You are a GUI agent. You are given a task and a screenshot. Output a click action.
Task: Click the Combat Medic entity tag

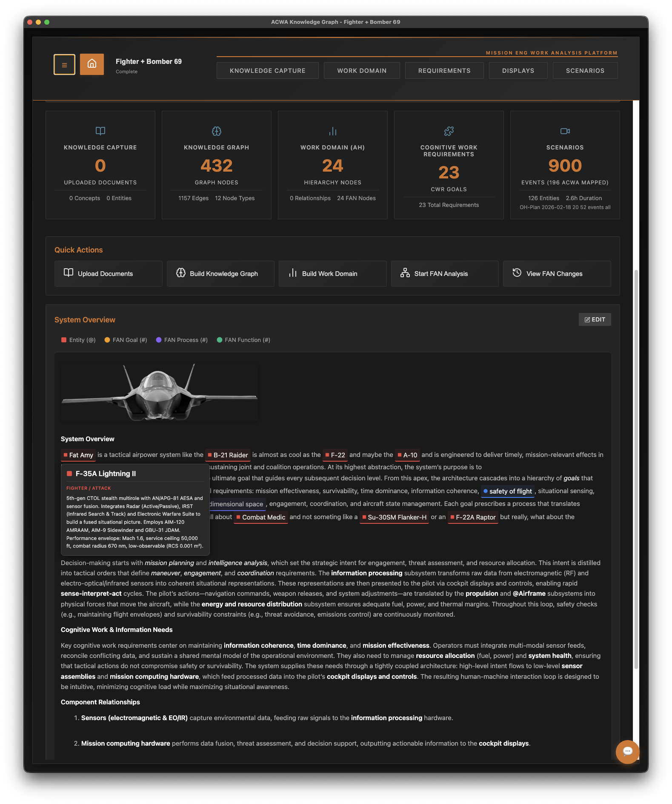pyautogui.click(x=261, y=517)
